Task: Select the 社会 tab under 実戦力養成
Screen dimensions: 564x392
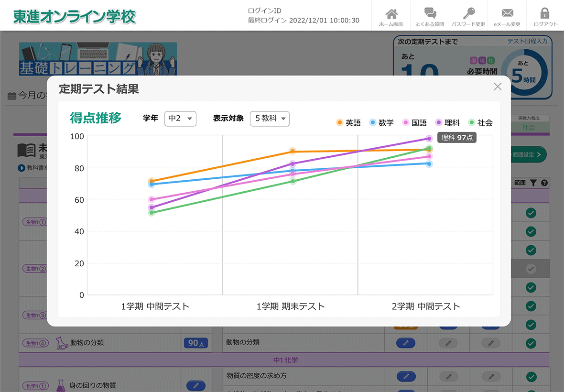Action: coord(528,128)
